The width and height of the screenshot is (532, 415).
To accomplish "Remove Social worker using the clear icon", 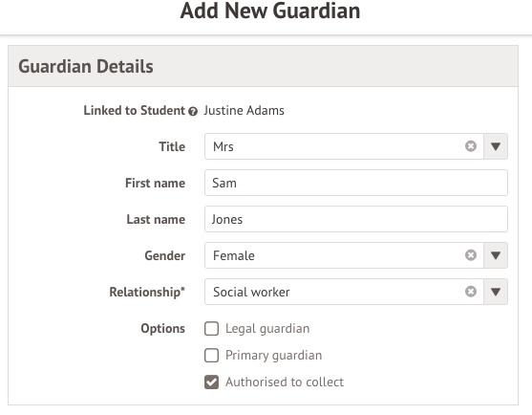I will (x=471, y=292).
